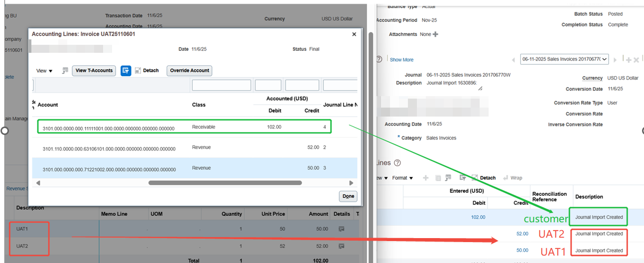Screen dimensions: 644x263
Task: Detach the Accounting Lines table
Action: click(146, 71)
